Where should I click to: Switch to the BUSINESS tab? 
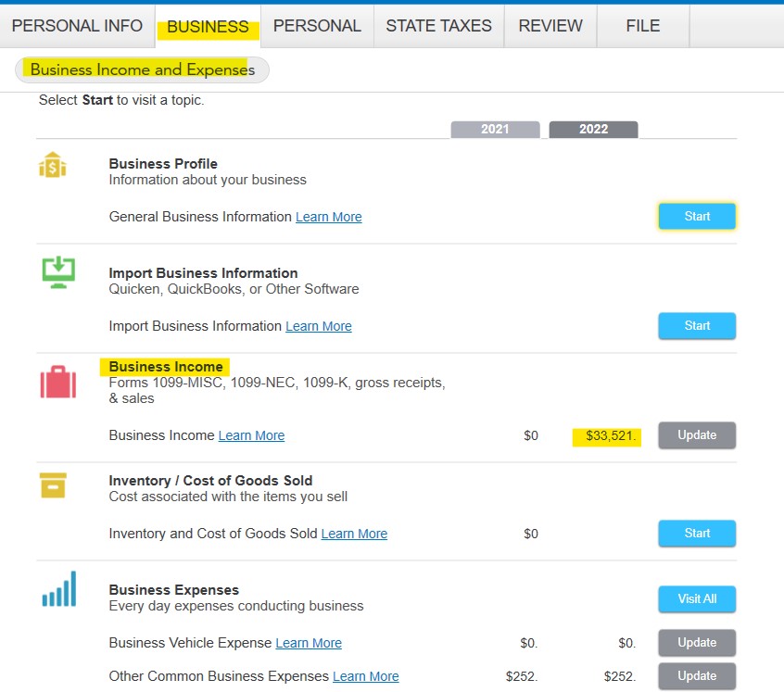pyautogui.click(x=208, y=27)
